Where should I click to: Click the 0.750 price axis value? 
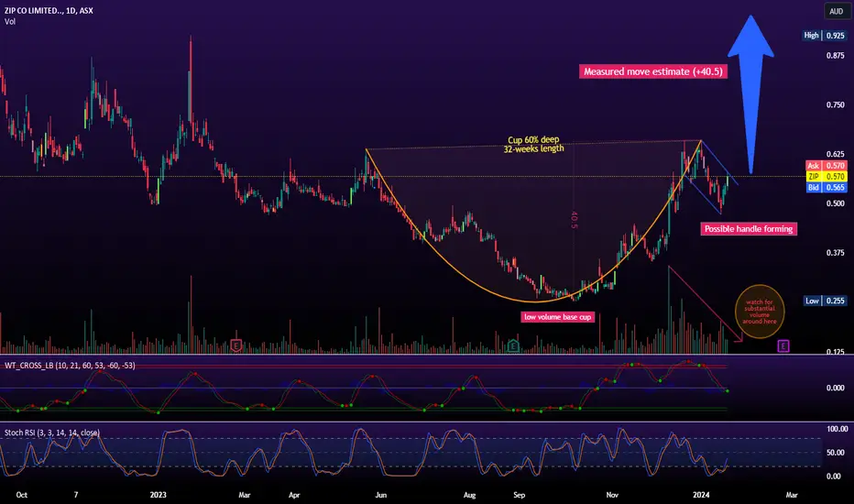click(x=835, y=104)
